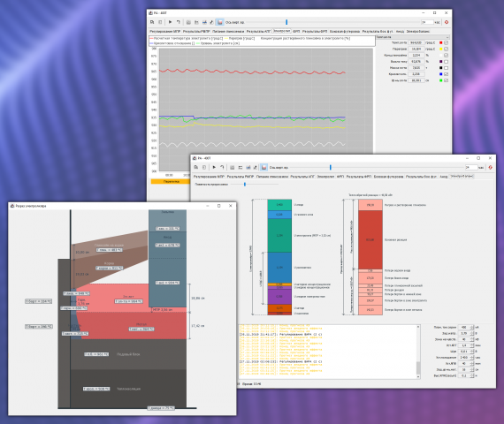This screenshot has height=424, width=504.
Task: Click the play button in the back window toolbar
Action: coord(170,22)
